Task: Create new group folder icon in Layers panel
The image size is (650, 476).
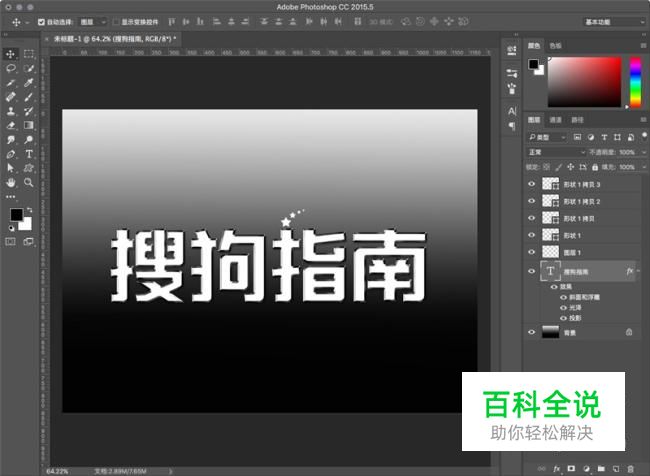Action: [x=601, y=469]
